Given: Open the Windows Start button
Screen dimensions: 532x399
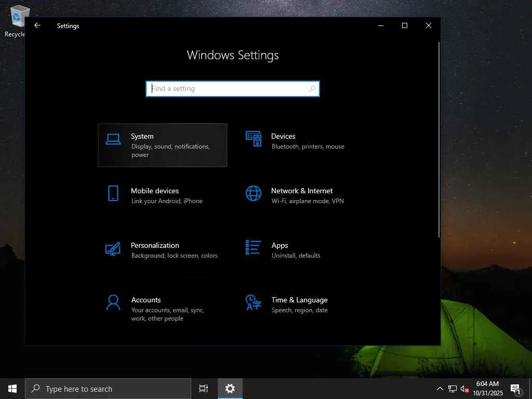Looking at the screenshot, I should pos(12,389).
